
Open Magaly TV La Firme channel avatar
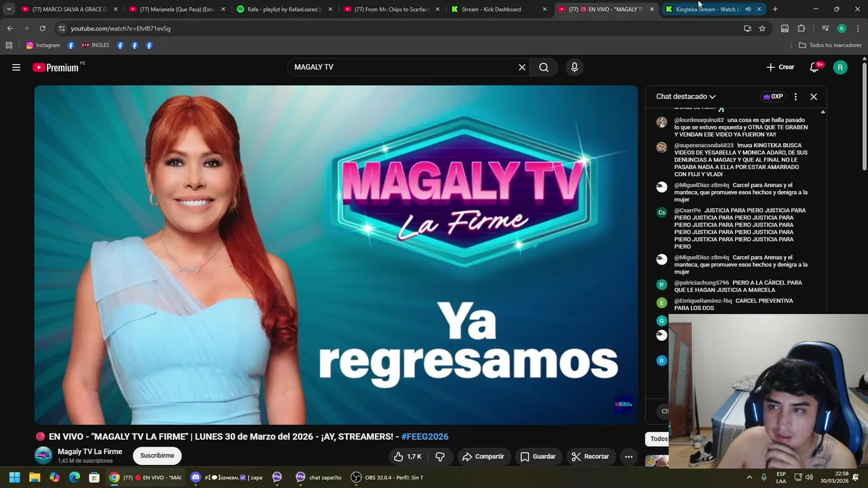[x=43, y=455]
